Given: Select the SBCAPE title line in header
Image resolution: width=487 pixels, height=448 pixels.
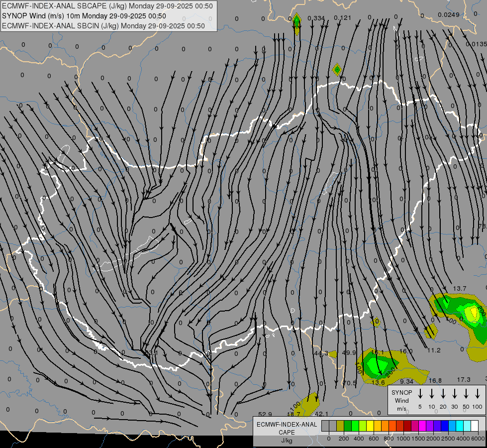Looking at the screenshot, I should click(x=107, y=6).
